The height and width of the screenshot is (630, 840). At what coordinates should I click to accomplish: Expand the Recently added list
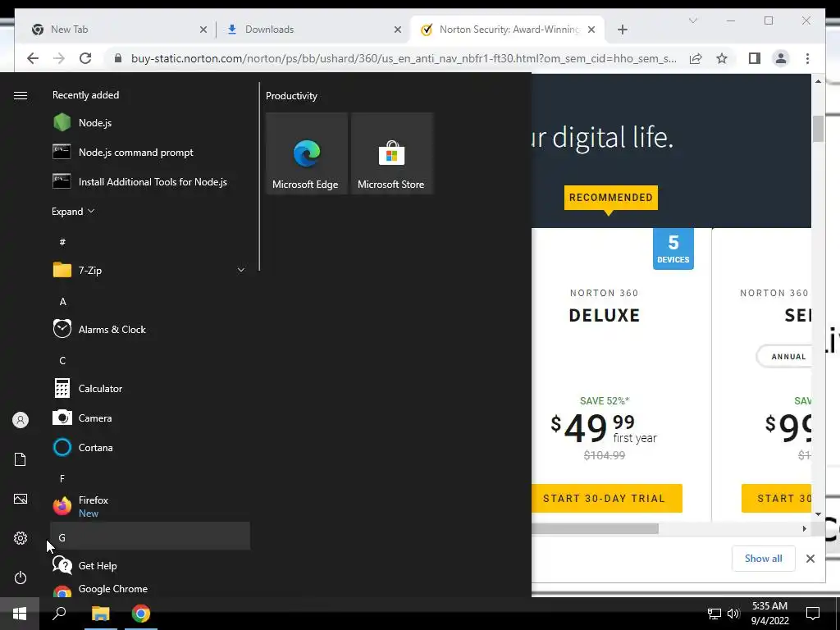(73, 211)
